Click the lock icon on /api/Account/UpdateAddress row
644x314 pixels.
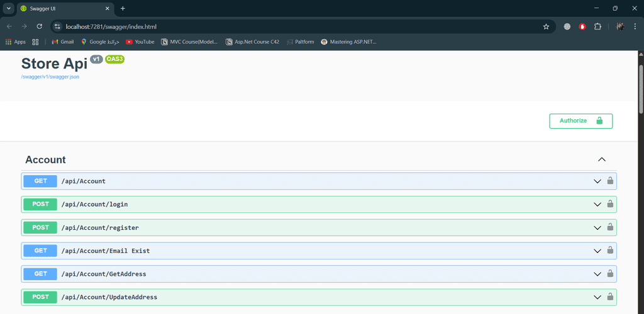[609, 297]
